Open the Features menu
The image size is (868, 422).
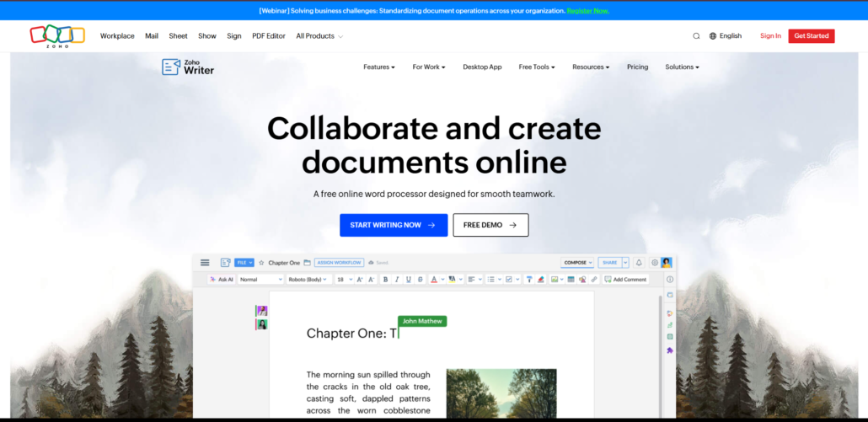pos(379,67)
